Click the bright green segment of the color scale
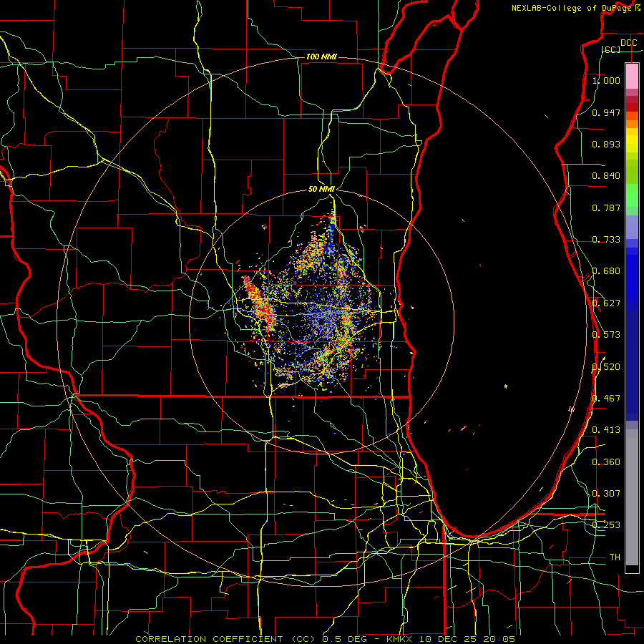Screen dimensions: 644x644 [632, 195]
